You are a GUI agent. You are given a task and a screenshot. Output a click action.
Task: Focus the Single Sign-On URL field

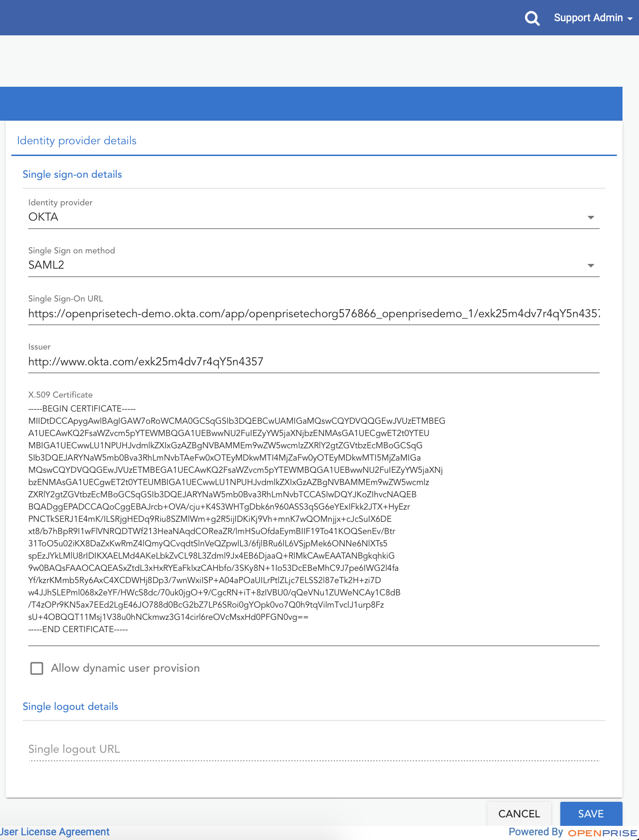314,314
